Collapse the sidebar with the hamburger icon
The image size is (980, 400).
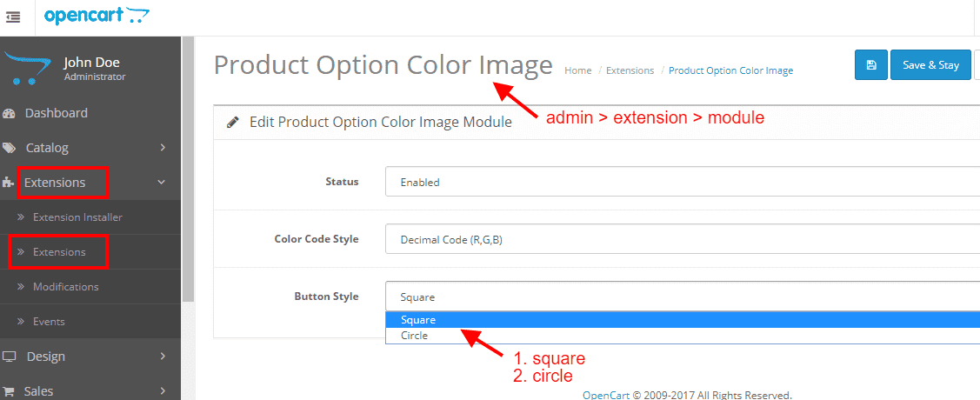point(12,17)
